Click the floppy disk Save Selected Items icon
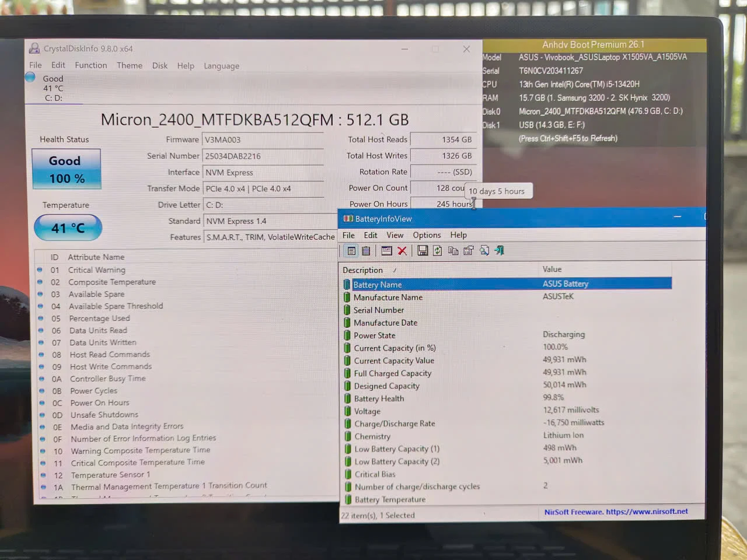 (423, 251)
